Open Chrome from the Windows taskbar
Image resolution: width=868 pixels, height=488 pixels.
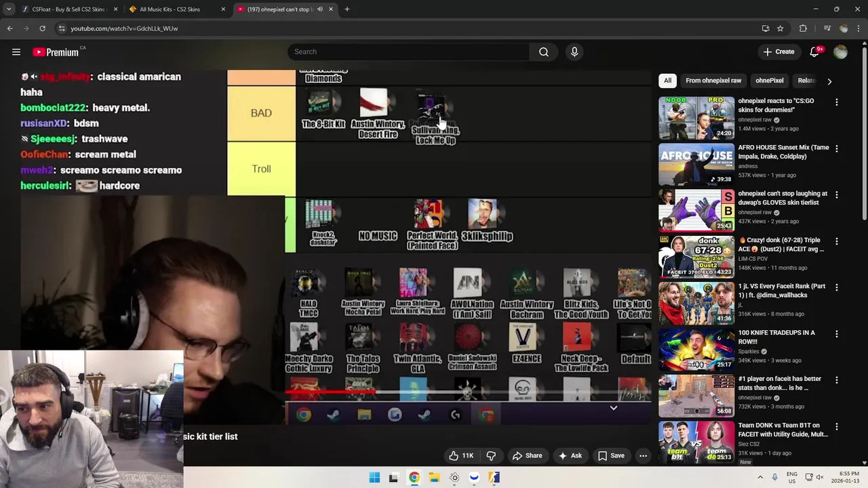coord(414,478)
